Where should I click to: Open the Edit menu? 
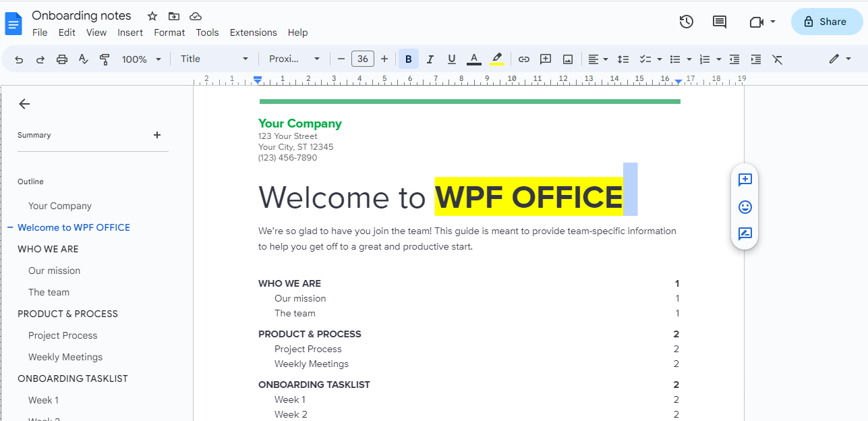(x=67, y=32)
